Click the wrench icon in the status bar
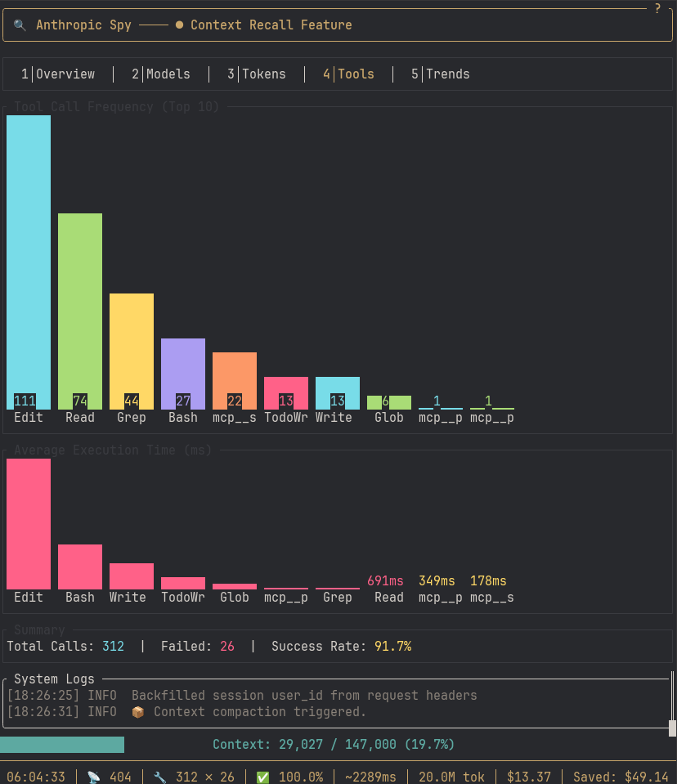This screenshot has height=784, width=677. pyautogui.click(x=160, y=777)
